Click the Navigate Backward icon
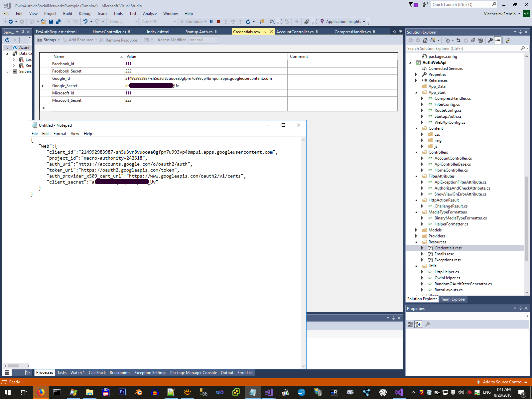This screenshot has height=399, width=532. point(11,22)
